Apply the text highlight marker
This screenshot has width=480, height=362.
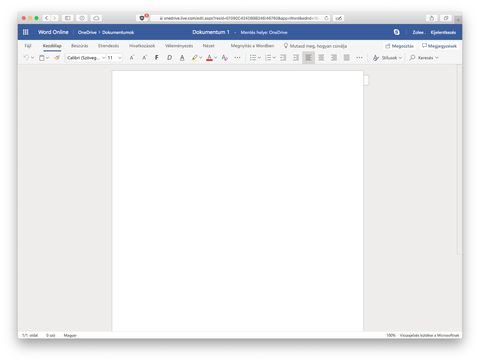(195, 58)
